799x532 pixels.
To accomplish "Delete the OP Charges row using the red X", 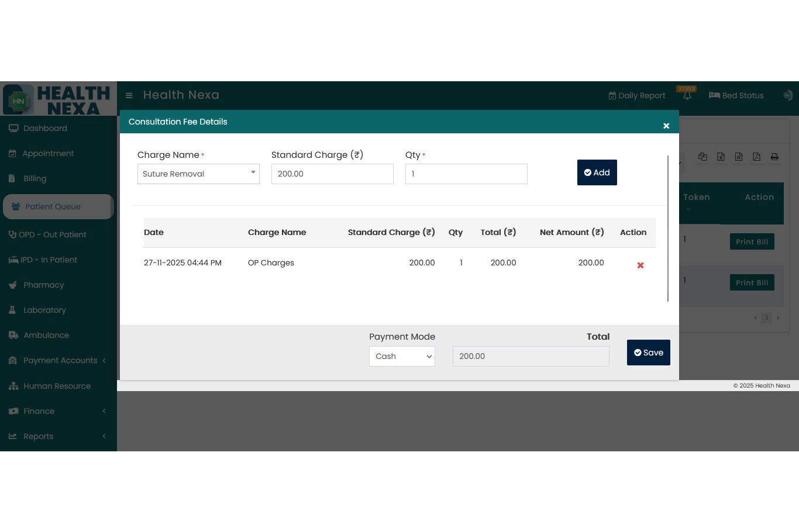I will pos(640,265).
